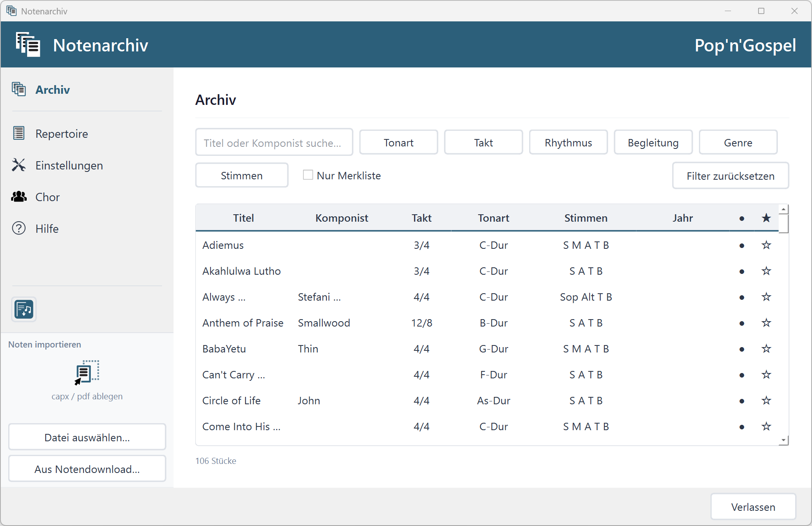
Task: Click the music download icon button
Action: point(24,309)
